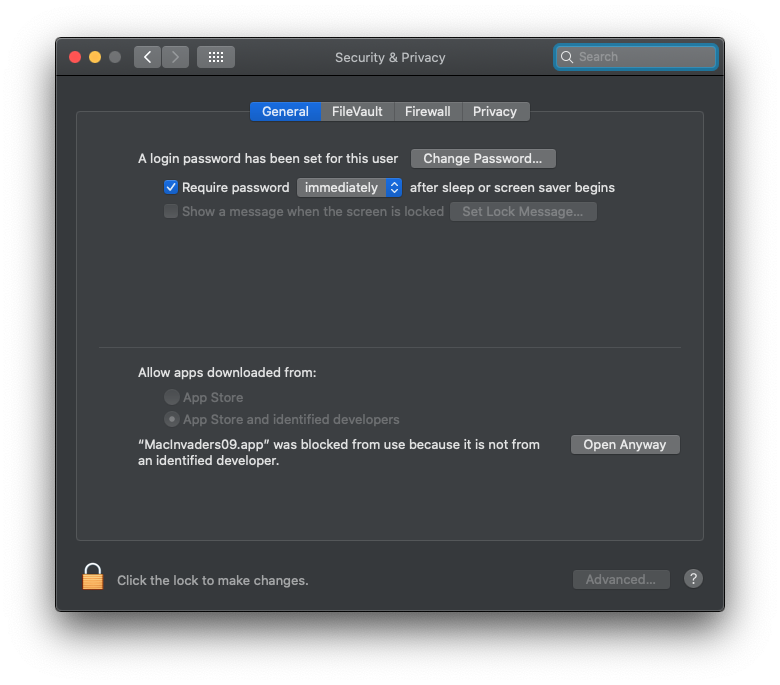Select the Privacy tab

pos(495,111)
